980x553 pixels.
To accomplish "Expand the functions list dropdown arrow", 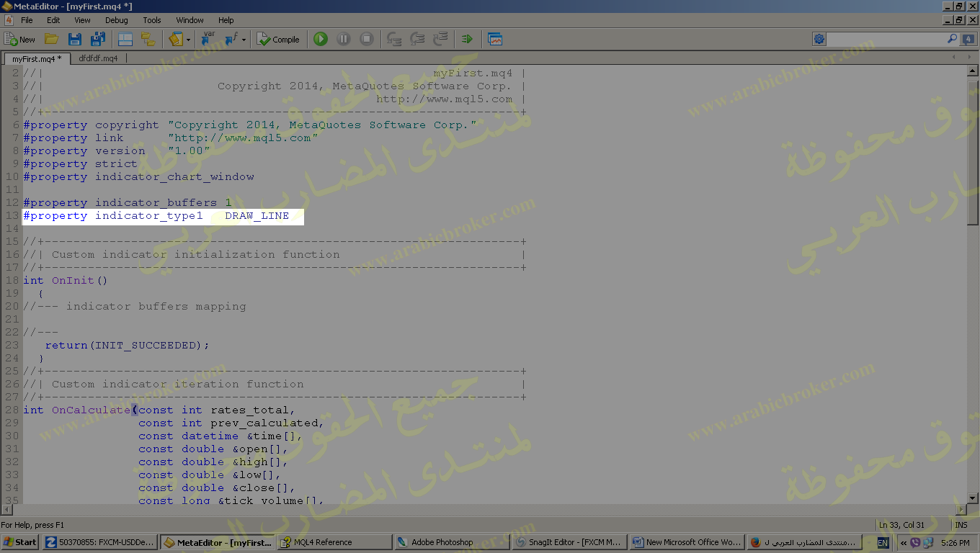I will pos(244,40).
